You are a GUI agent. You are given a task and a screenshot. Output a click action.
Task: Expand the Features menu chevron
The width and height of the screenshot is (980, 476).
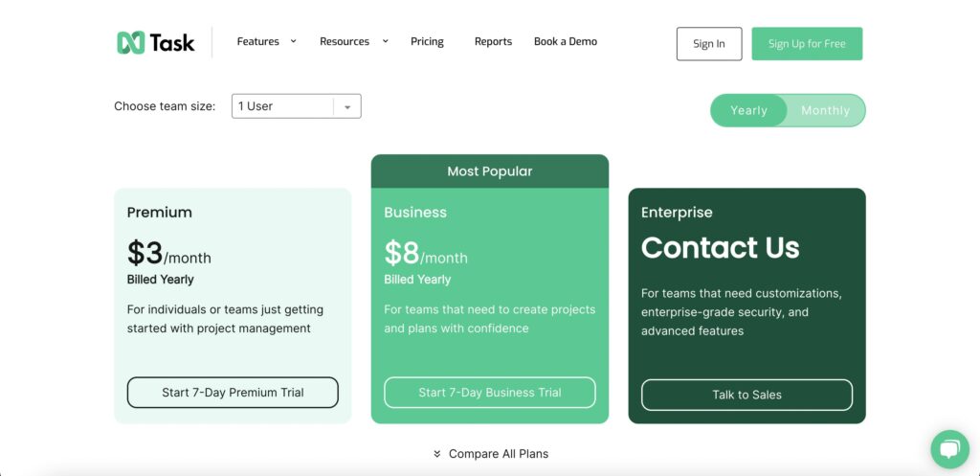click(x=293, y=41)
